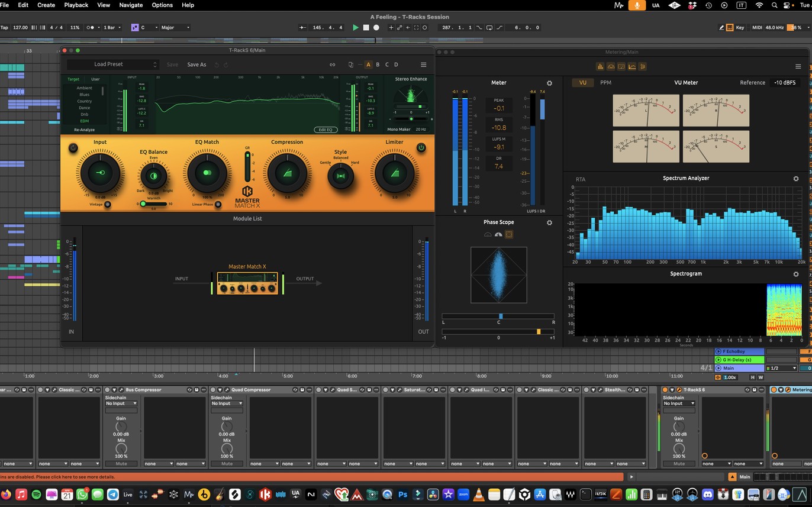
Task: Stop playback using the transport stop button
Action: pos(366,27)
